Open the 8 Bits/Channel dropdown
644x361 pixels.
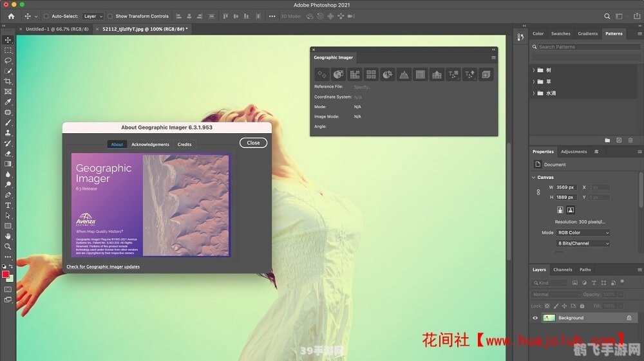click(583, 243)
